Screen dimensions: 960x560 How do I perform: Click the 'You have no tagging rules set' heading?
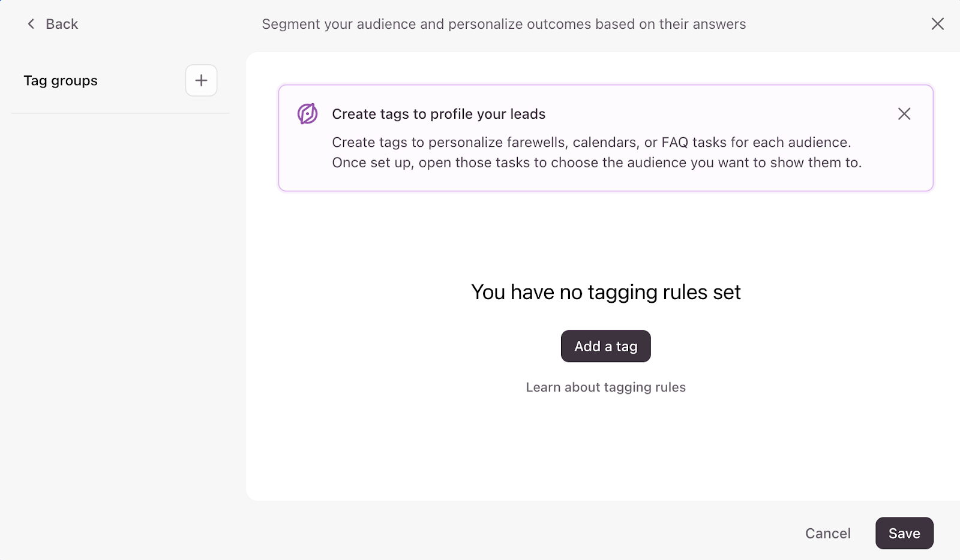[605, 292]
